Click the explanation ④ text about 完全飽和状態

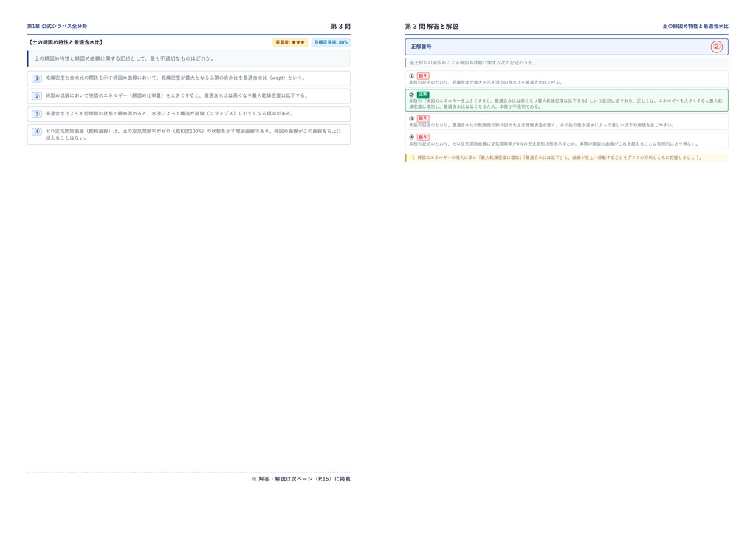(554, 144)
